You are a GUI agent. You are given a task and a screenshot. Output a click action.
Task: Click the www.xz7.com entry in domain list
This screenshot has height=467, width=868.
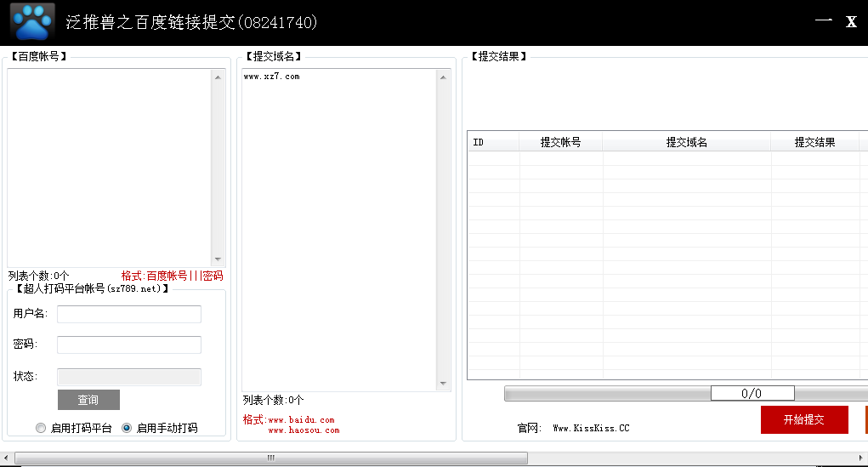(271, 77)
